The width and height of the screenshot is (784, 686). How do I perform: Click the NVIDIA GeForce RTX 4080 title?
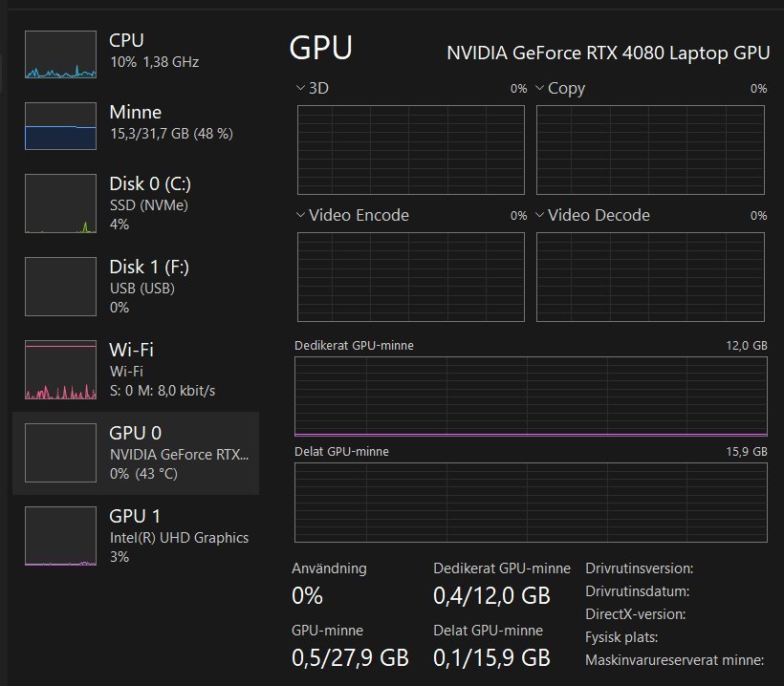[608, 53]
